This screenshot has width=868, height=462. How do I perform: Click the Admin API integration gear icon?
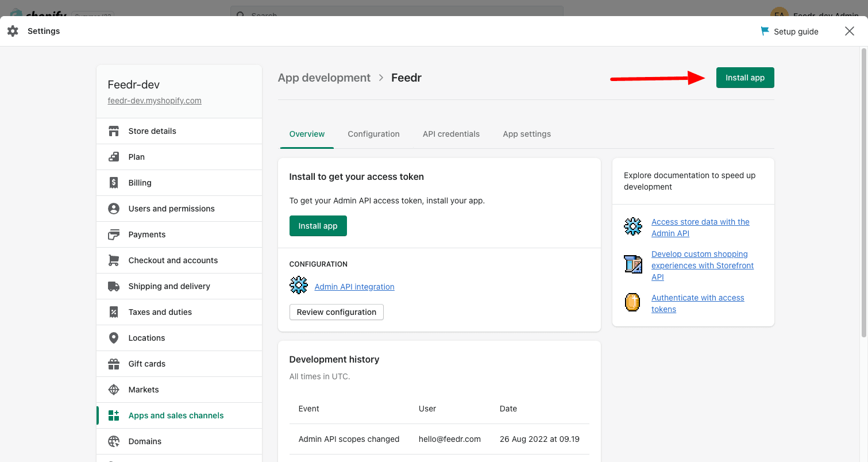(x=299, y=286)
